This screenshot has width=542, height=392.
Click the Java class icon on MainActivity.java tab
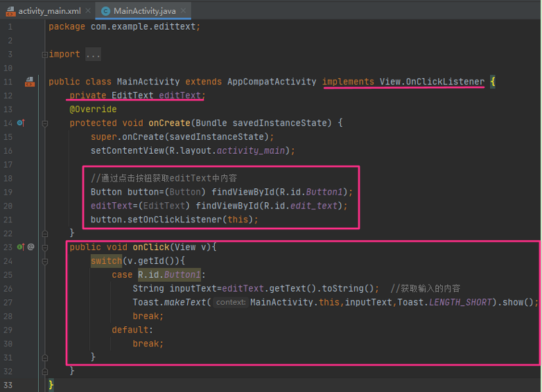click(105, 11)
